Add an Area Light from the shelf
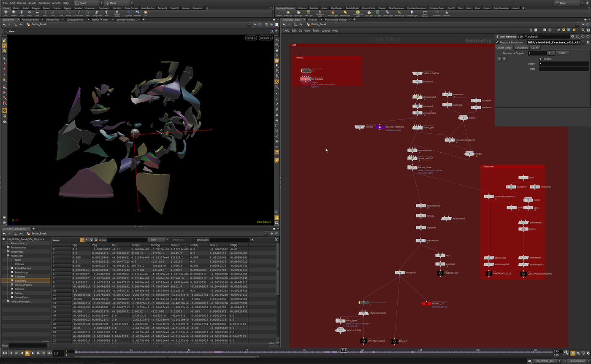591x364 pixels. (309, 13)
